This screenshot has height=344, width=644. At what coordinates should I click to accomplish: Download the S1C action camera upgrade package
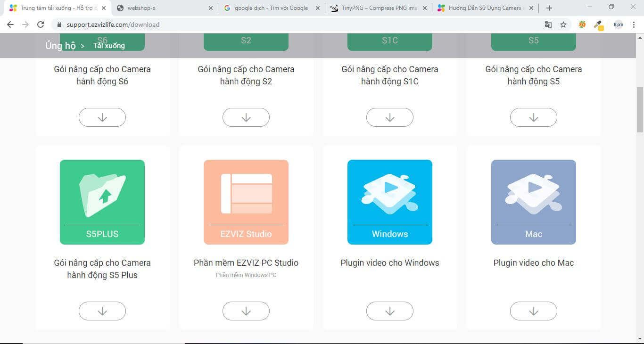point(390,117)
